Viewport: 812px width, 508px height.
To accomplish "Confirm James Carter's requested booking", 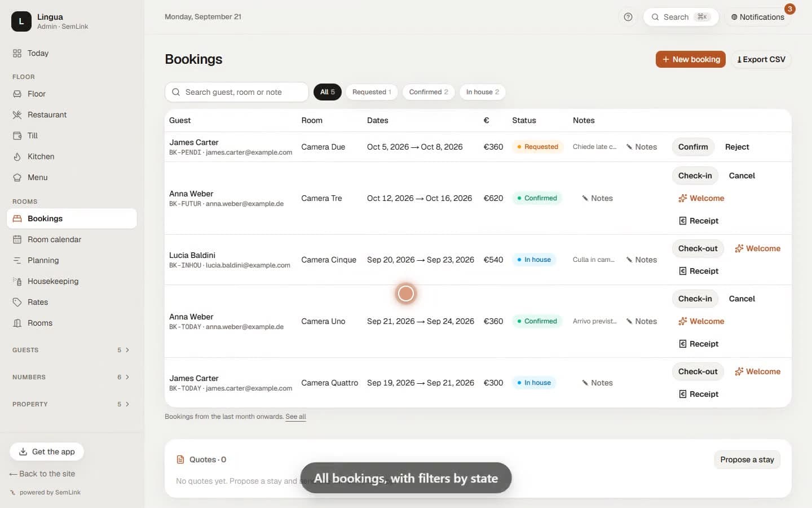I will tap(693, 147).
